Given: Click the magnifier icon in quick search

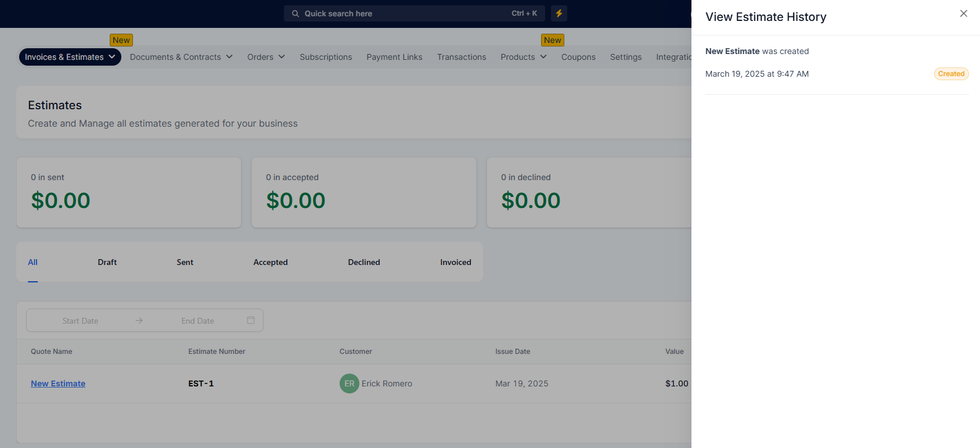Looking at the screenshot, I should coord(296,13).
